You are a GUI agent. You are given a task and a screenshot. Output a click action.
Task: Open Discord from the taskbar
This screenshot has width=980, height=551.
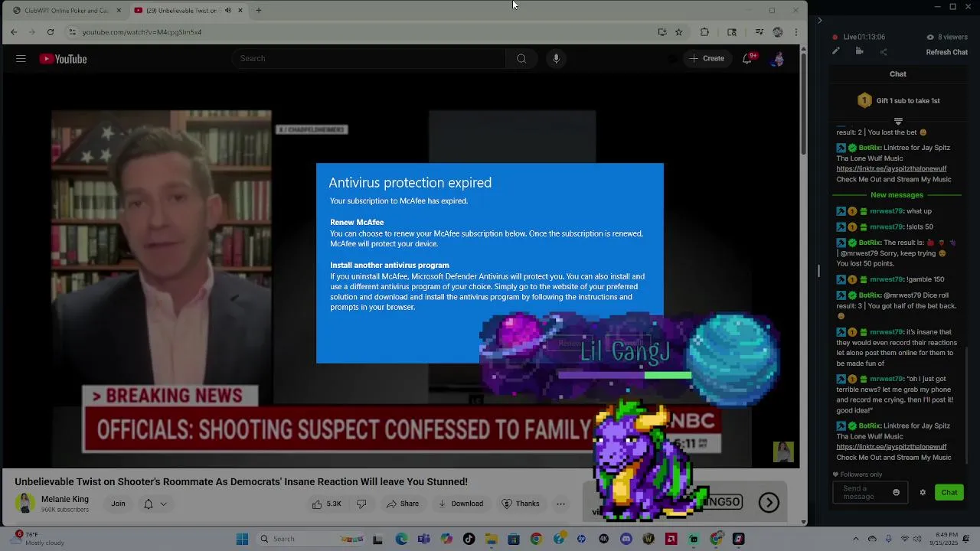(626, 539)
